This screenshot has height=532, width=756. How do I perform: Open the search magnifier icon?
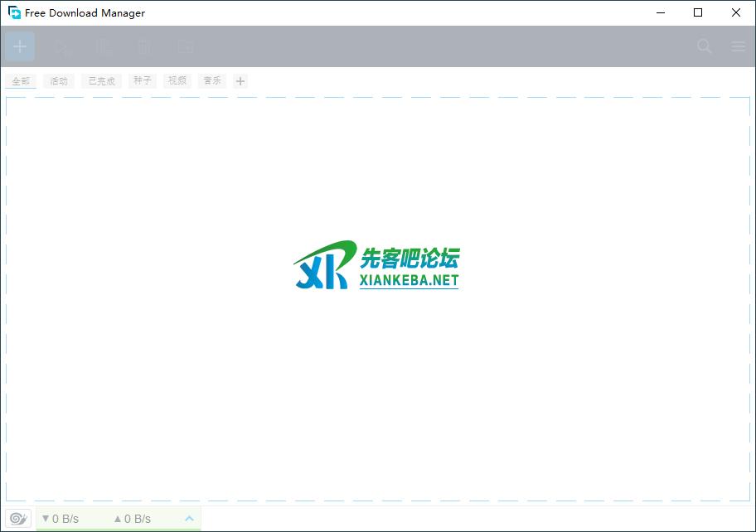pyautogui.click(x=705, y=46)
